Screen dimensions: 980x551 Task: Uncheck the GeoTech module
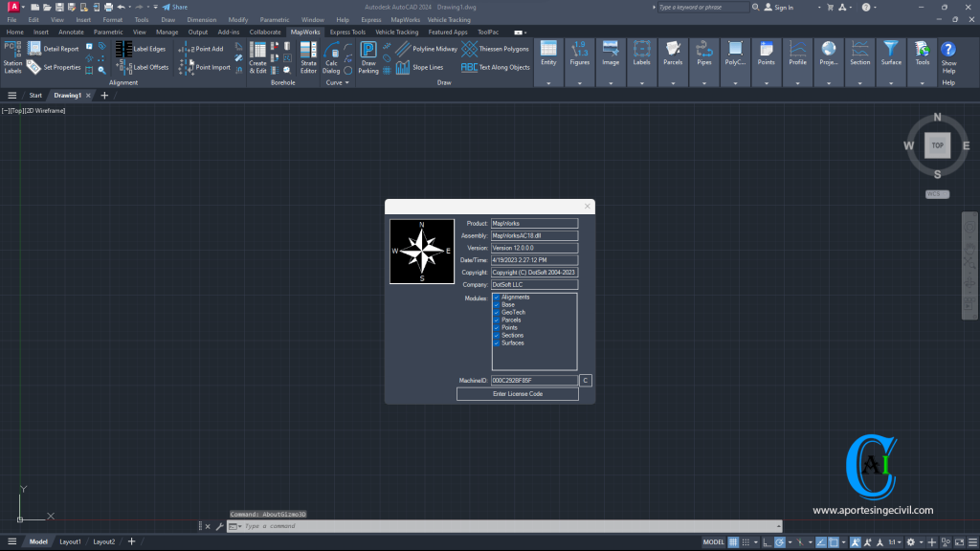pyautogui.click(x=496, y=312)
